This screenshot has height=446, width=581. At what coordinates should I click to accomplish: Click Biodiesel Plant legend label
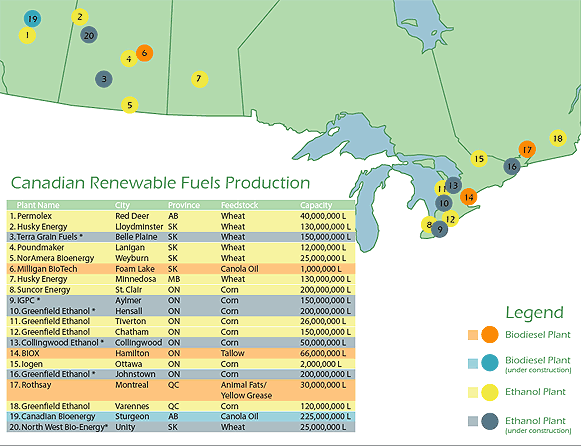(x=538, y=334)
